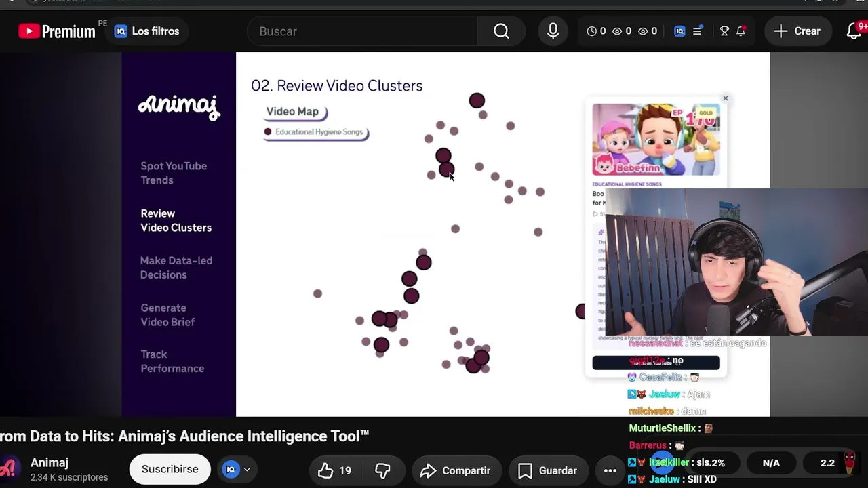
Task: Go to Track Performance section
Action: coord(172,361)
